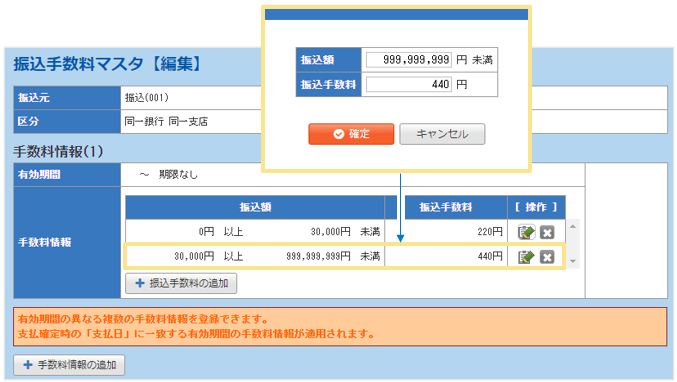This screenshot has width=677, height=382.
Task: Focus the 振込手数料 440 input field
Action: coord(408,84)
